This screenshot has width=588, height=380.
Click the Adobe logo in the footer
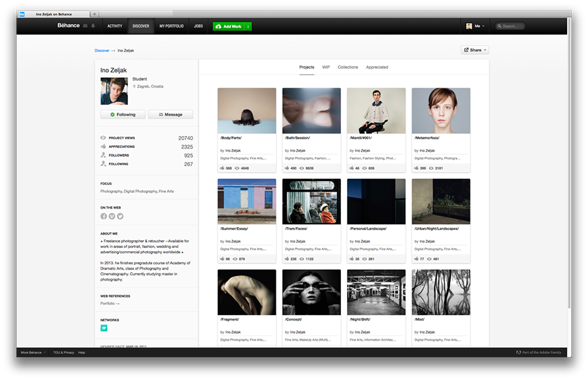coord(518,353)
